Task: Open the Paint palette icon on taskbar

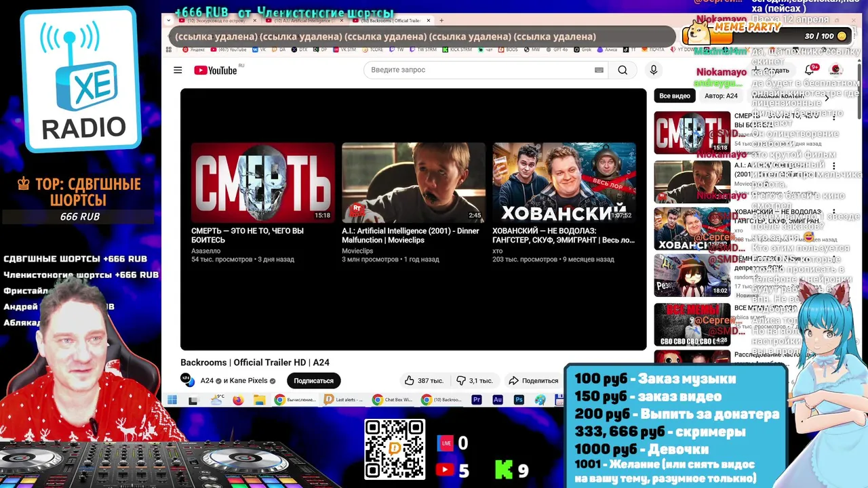Action: click(540, 400)
